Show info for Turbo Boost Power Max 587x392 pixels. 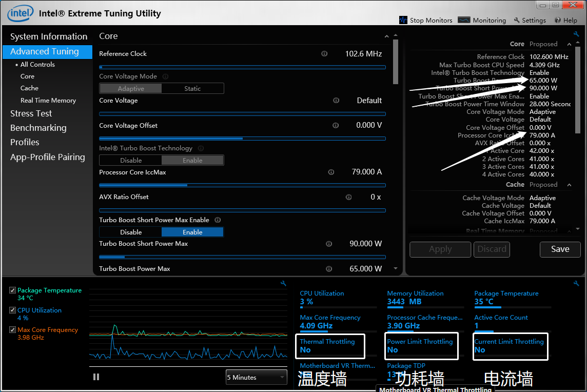click(329, 269)
